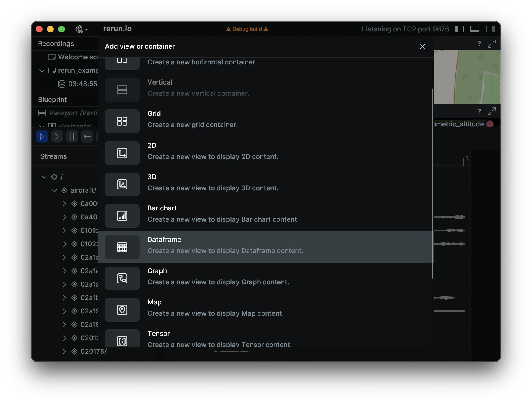This screenshot has height=403, width=532.
Task: Step back one frame with arrow button
Action: (x=87, y=137)
